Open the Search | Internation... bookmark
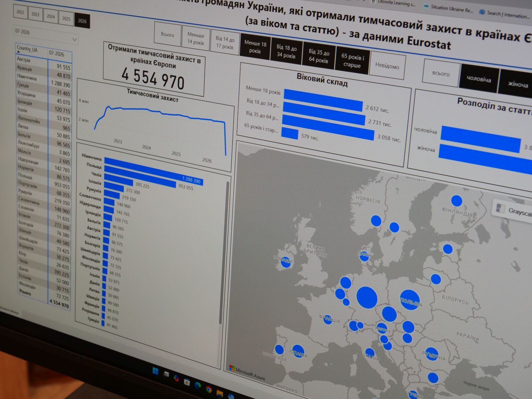Image resolution: width=532 pixels, height=399 pixels. tap(505, 14)
